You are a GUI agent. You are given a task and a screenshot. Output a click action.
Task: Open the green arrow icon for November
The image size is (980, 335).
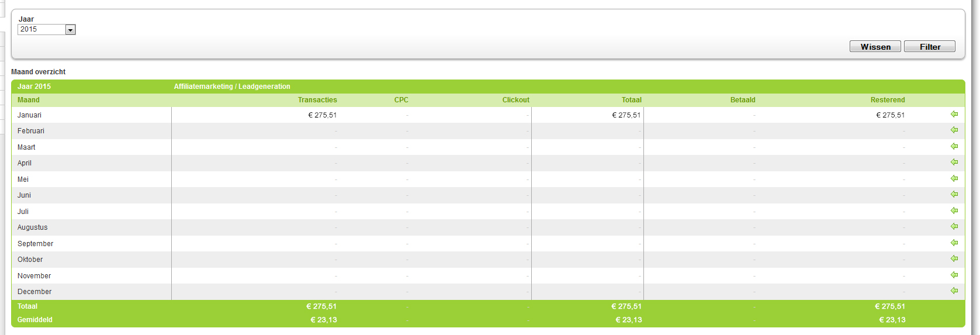point(954,275)
